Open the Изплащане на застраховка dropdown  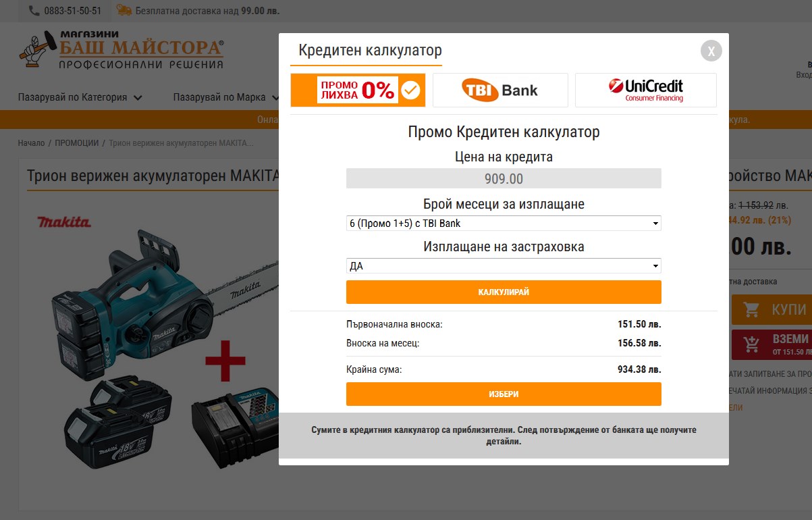(x=504, y=266)
